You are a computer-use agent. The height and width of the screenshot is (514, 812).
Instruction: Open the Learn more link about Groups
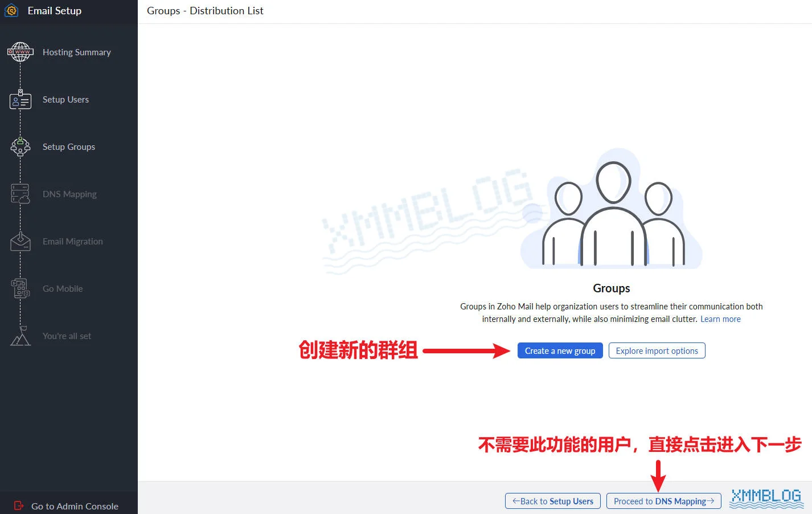click(x=720, y=319)
